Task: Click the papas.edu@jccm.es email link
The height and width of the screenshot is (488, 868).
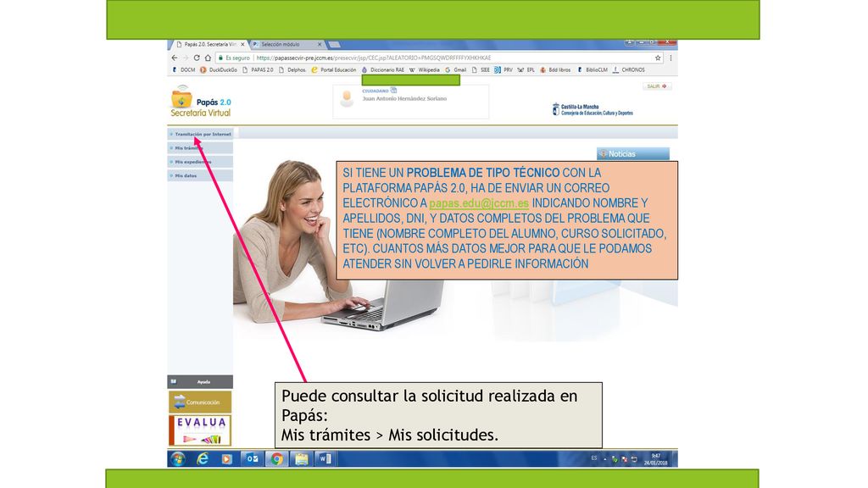Action: (x=479, y=203)
